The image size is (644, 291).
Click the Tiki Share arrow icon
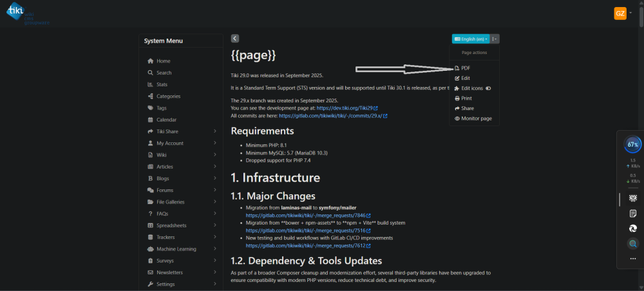click(x=150, y=131)
